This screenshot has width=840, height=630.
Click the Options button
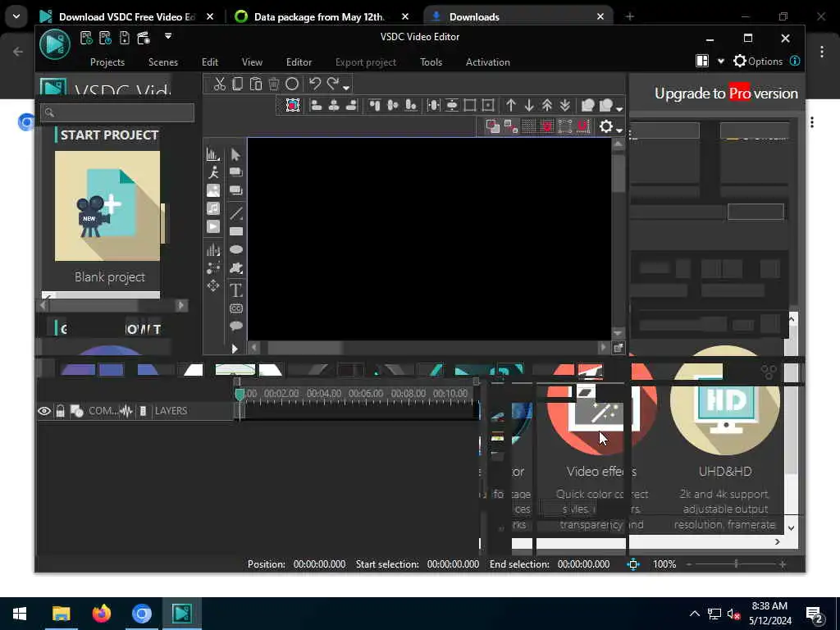tap(758, 61)
